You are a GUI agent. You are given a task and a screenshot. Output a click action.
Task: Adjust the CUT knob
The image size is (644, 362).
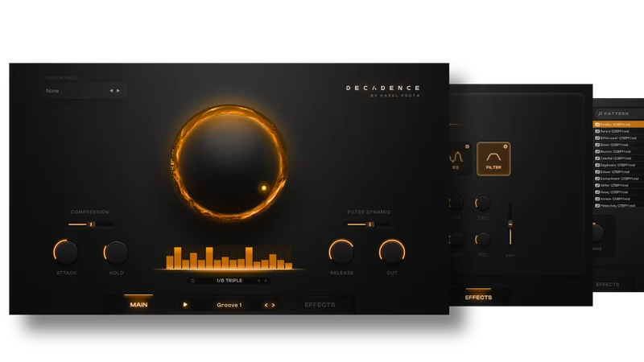[392, 252]
